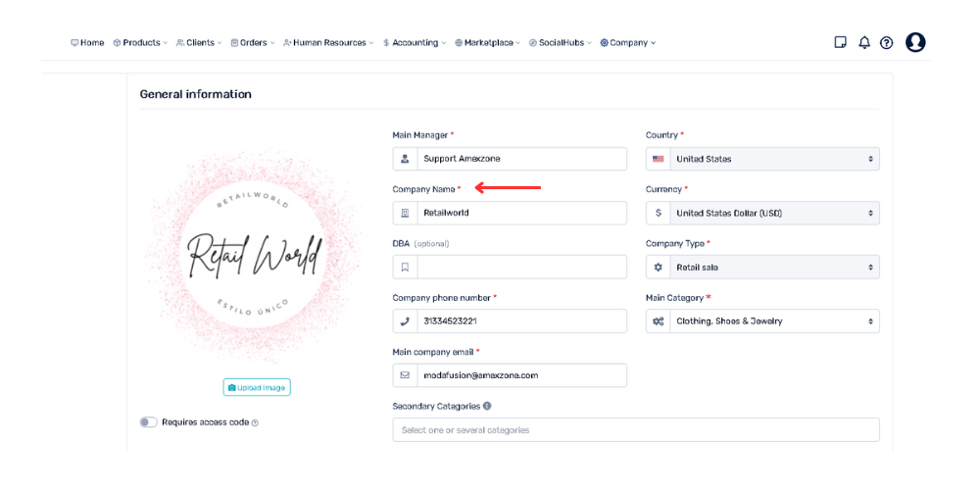
Task: Open the notes icon in the header
Action: tap(841, 42)
